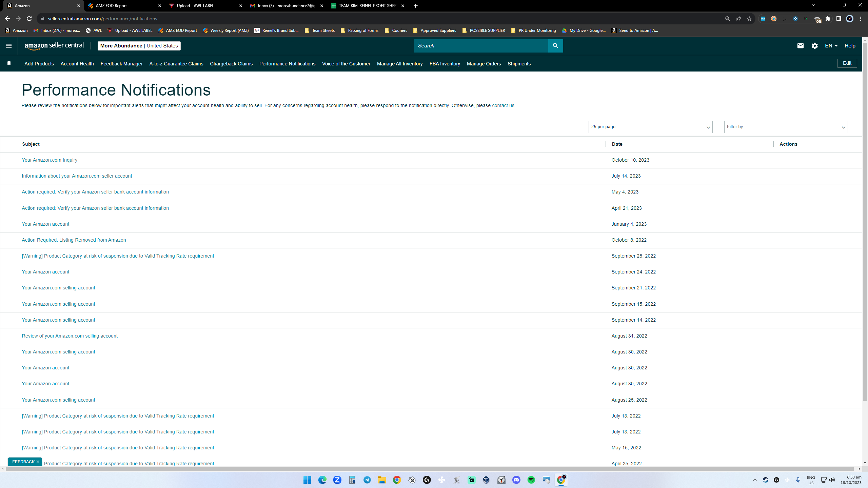Open the FBA calculator extension

pyautogui.click(x=763, y=19)
